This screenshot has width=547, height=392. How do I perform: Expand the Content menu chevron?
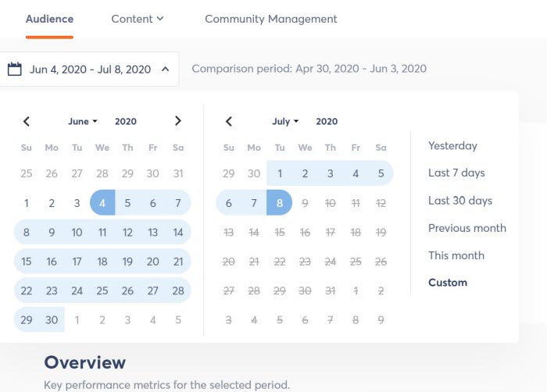(x=160, y=19)
